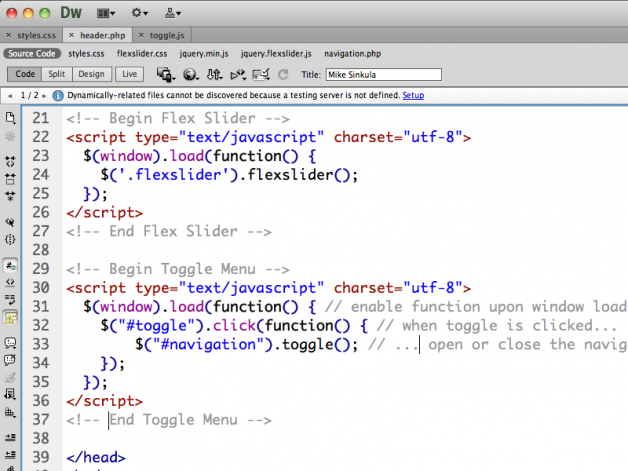Click line number 28 in the gutter
The height and width of the screenshot is (471, 628).
coord(41,250)
